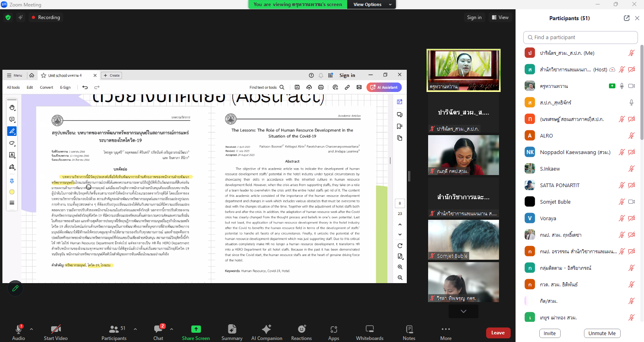
Task: Open Whiteboards in Zoom toolbar
Action: point(370,332)
